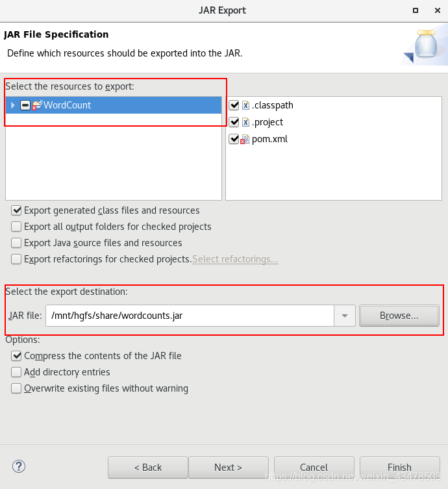Screen dimensions: 448x489
Task: Click into the JAR file path field
Action: [190, 316]
